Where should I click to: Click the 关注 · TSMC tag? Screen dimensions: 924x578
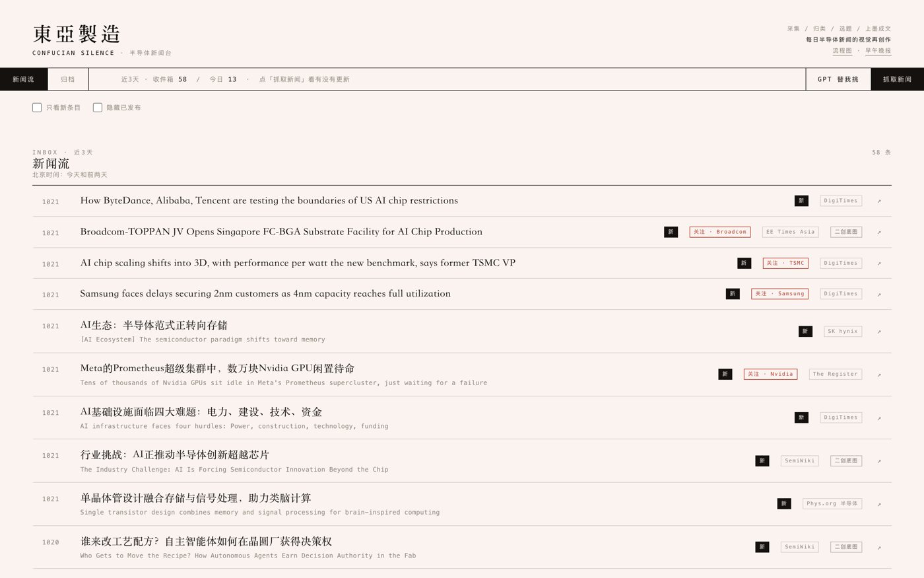[x=785, y=263]
